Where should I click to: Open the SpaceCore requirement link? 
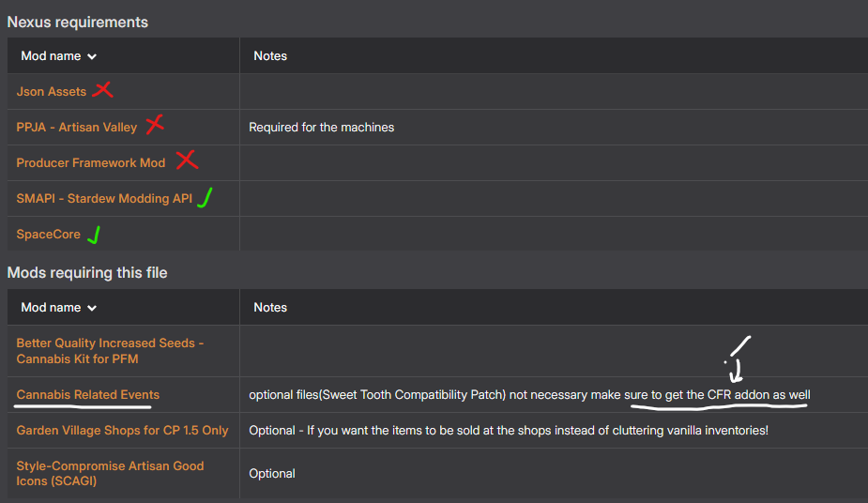[49, 235]
